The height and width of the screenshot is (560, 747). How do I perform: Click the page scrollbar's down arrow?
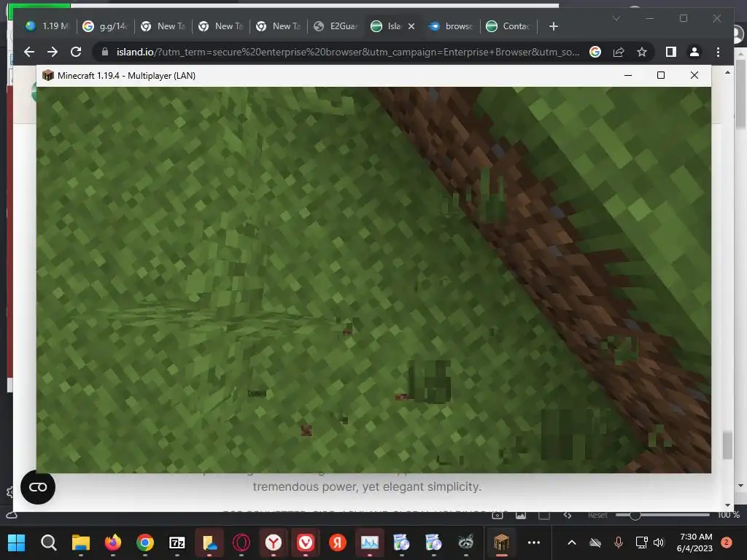tap(727, 505)
